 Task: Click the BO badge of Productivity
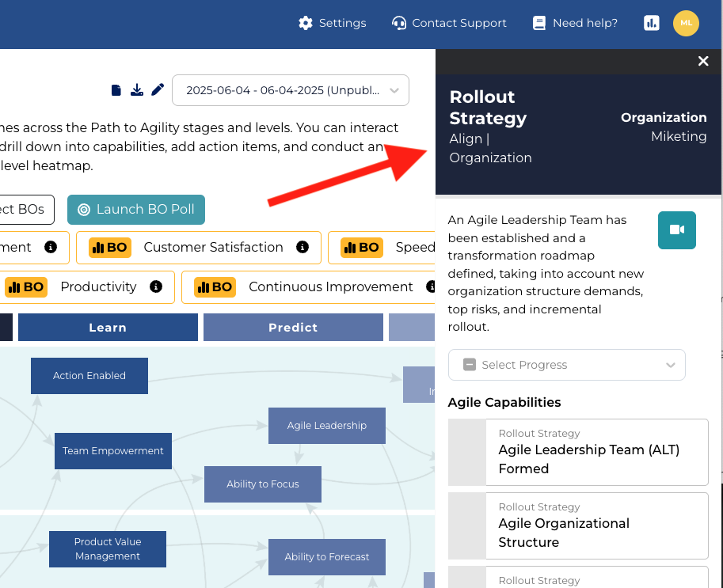[x=26, y=287]
